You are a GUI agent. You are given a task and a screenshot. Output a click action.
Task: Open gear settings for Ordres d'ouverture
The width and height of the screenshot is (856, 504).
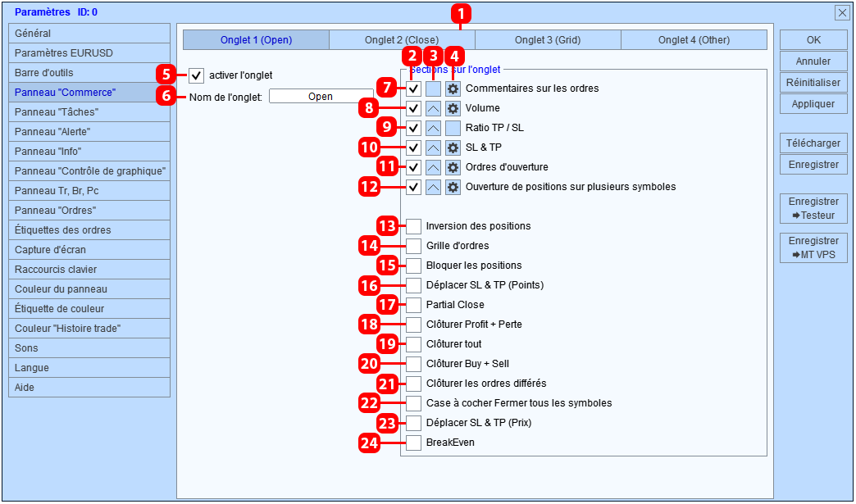tap(453, 167)
